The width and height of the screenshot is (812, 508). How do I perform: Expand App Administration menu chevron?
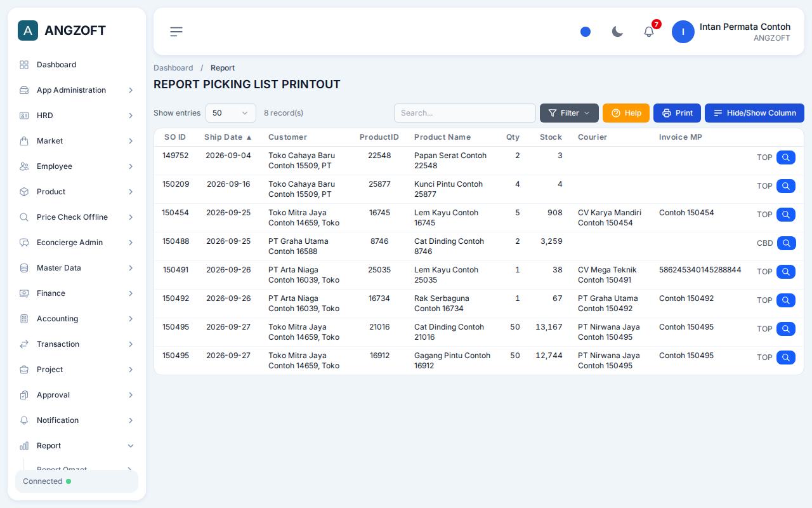click(x=131, y=90)
